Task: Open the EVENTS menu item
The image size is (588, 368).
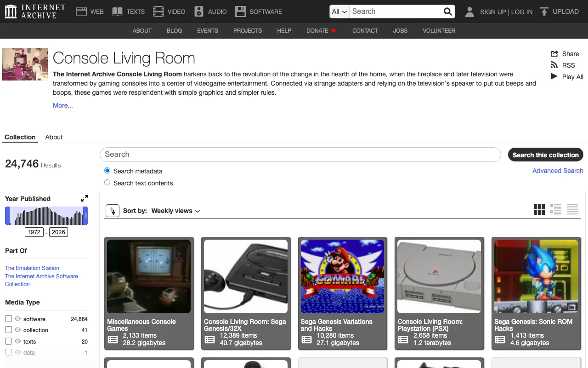Action: click(208, 31)
